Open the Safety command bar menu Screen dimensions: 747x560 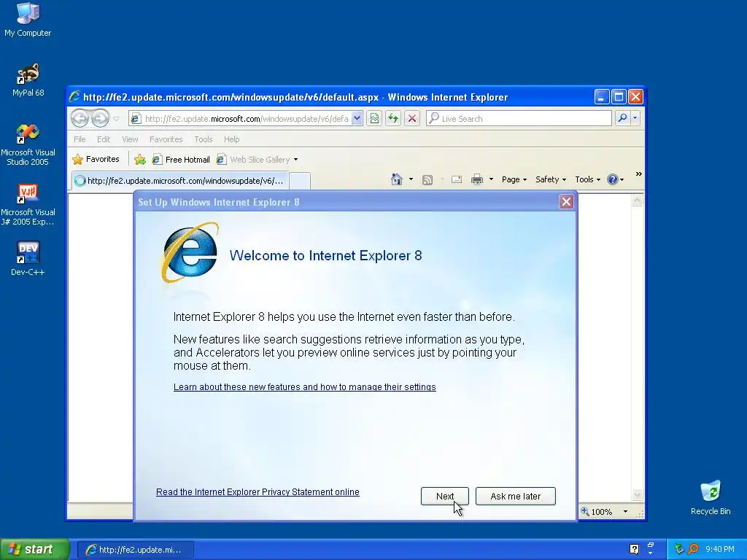(x=551, y=179)
